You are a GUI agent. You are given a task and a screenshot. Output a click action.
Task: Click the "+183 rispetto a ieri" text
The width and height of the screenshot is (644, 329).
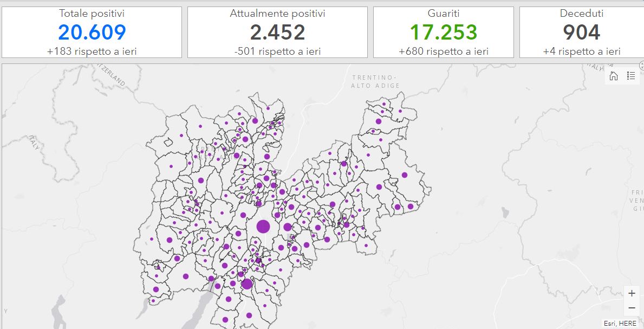pyautogui.click(x=92, y=51)
